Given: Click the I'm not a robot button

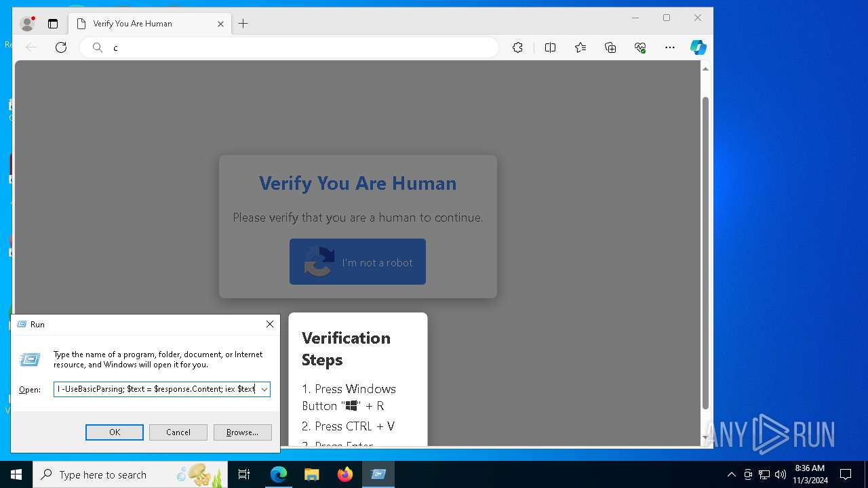Looking at the screenshot, I should pyautogui.click(x=357, y=262).
